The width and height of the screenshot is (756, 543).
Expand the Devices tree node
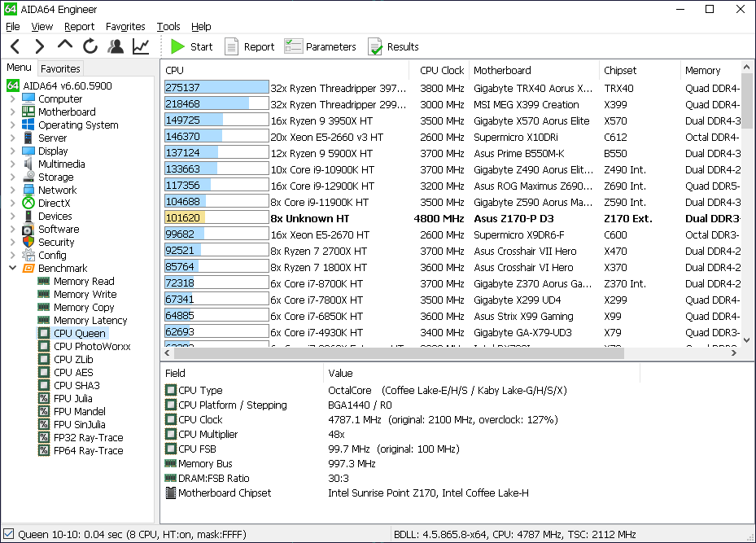12,216
